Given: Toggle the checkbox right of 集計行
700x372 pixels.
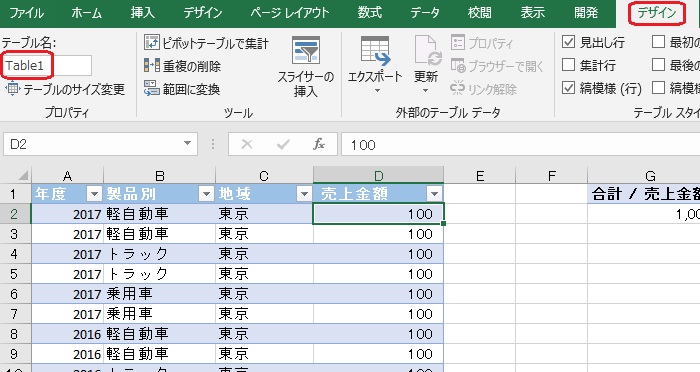Looking at the screenshot, I should pyautogui.click(x=658, y=65).
